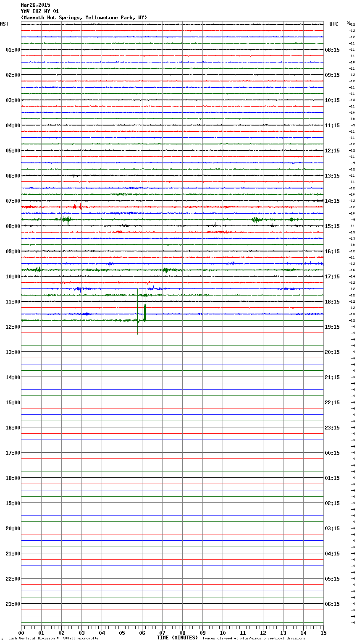Select the 06:00 MST row label

pos(13,176)
